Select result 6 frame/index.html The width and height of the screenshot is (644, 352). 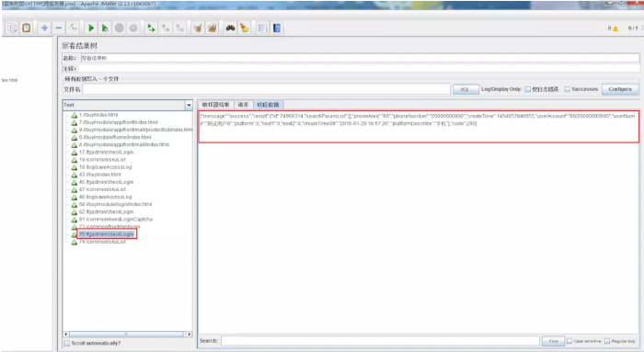point(115,137)
